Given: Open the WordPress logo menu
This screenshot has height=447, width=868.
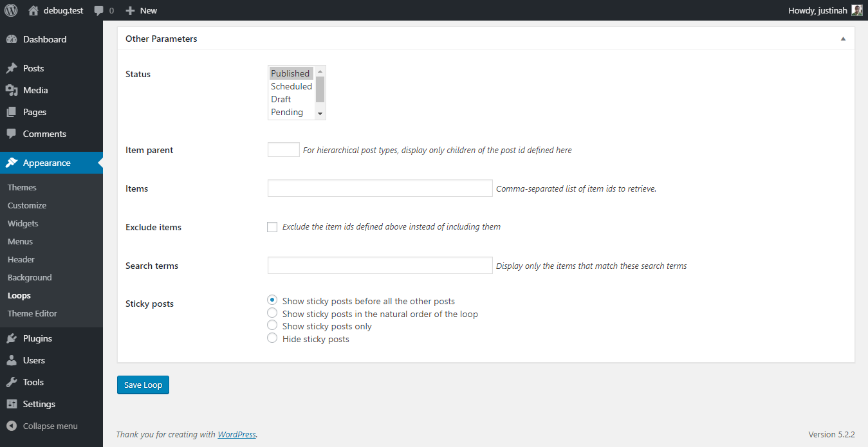Looking at the screenshot, I should click(11, 10).
